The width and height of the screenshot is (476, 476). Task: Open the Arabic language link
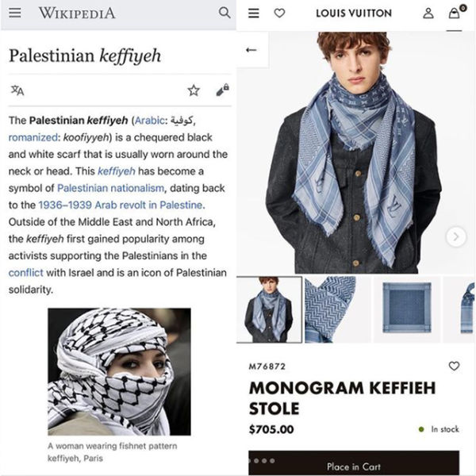coord(149,121)
